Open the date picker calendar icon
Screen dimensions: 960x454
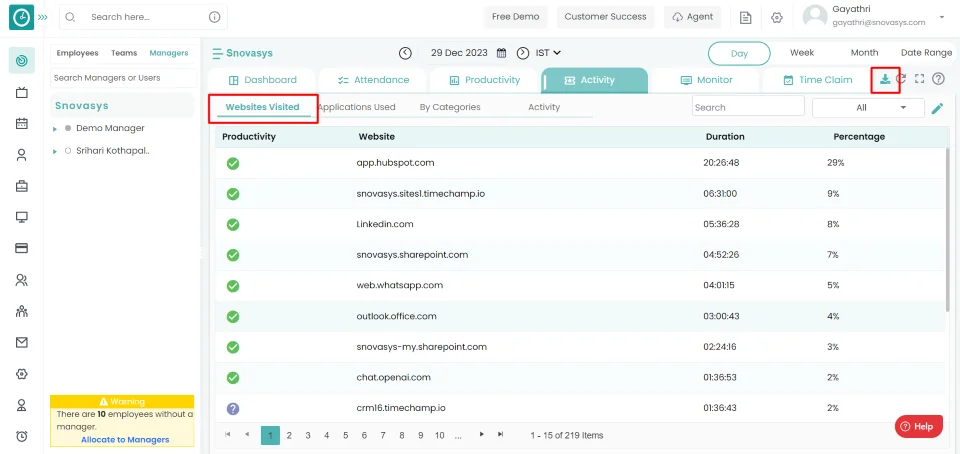[x=501, y=53]
